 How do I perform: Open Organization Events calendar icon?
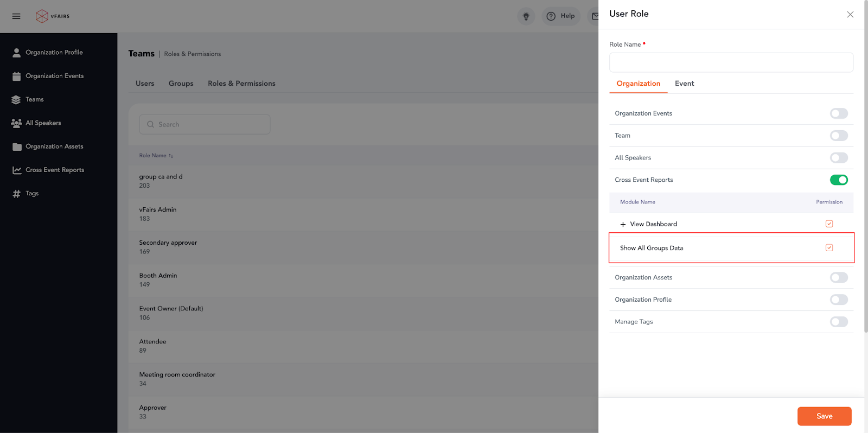[x=17, y=77]
